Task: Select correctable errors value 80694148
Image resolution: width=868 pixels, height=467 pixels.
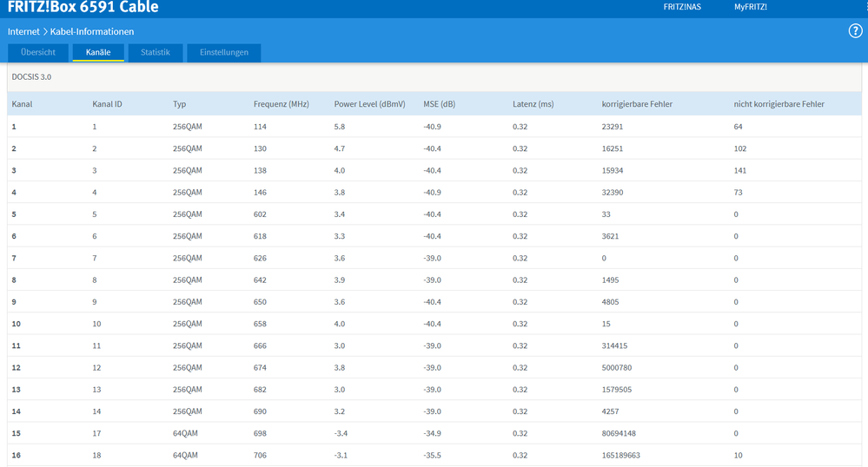Action: 619,433
